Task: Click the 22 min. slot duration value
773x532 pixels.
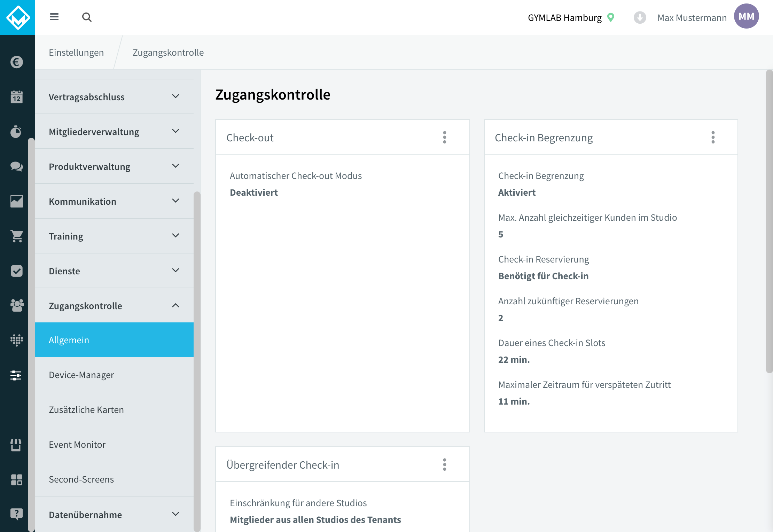Action: click(514, 359)
